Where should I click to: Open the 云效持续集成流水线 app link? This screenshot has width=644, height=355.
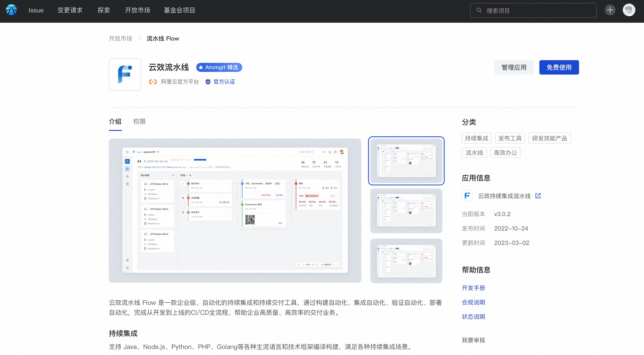click(504, 196)
